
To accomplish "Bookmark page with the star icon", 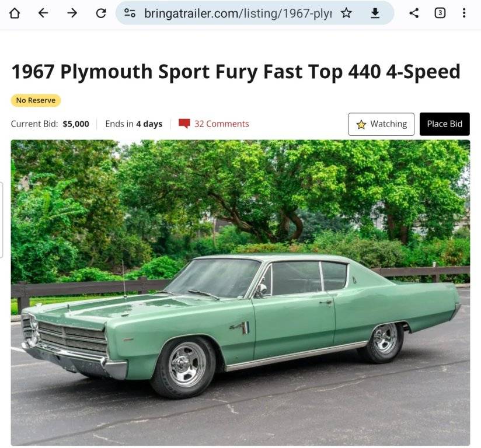I will pos(346,13).
